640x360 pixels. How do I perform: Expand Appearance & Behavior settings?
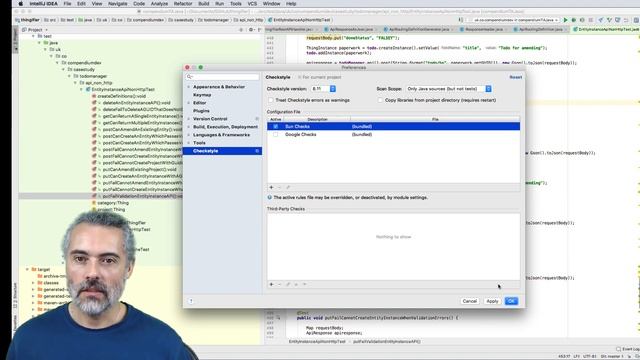pos(189,87)
